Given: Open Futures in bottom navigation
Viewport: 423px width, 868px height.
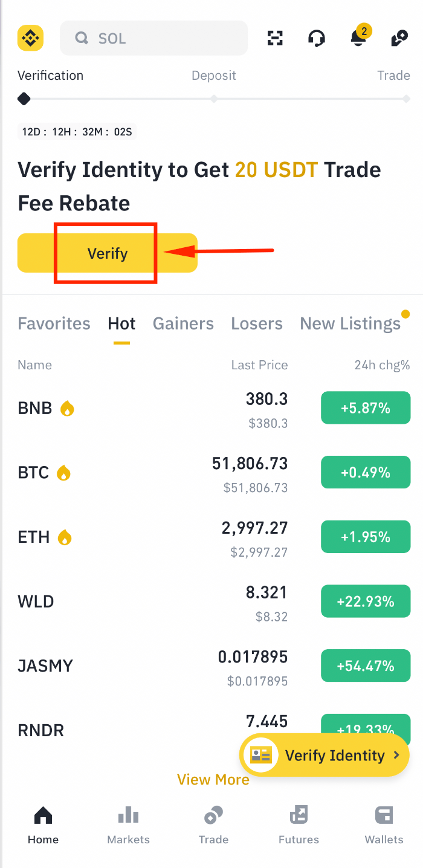Looking at the screenshot, I should tap(299, 826).
